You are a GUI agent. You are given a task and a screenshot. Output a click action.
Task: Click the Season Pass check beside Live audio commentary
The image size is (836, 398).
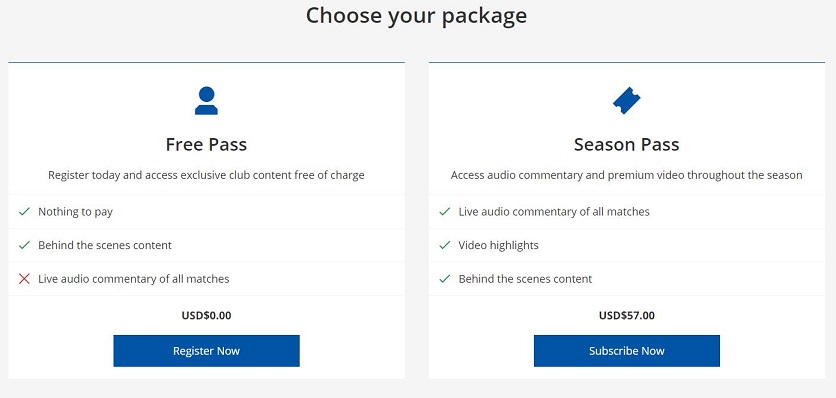click(x=445, y=212)
